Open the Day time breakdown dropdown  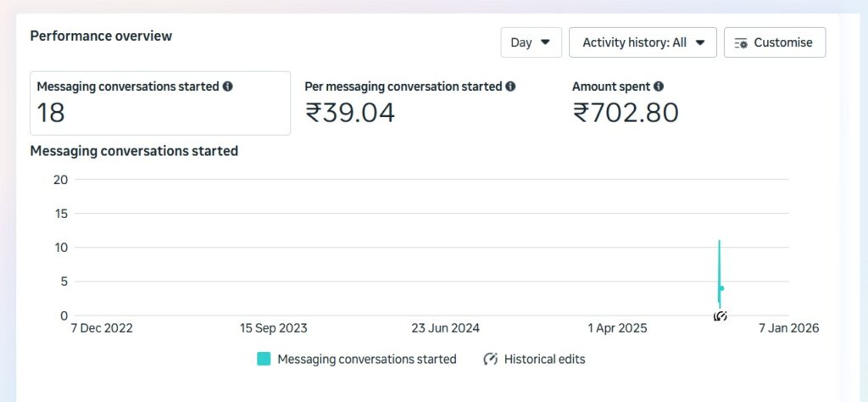531,42
